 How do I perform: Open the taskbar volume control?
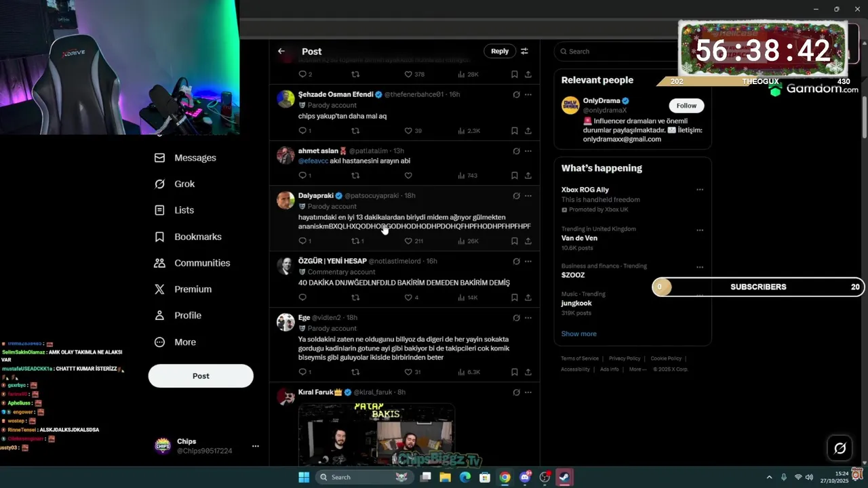coord(809,477)
